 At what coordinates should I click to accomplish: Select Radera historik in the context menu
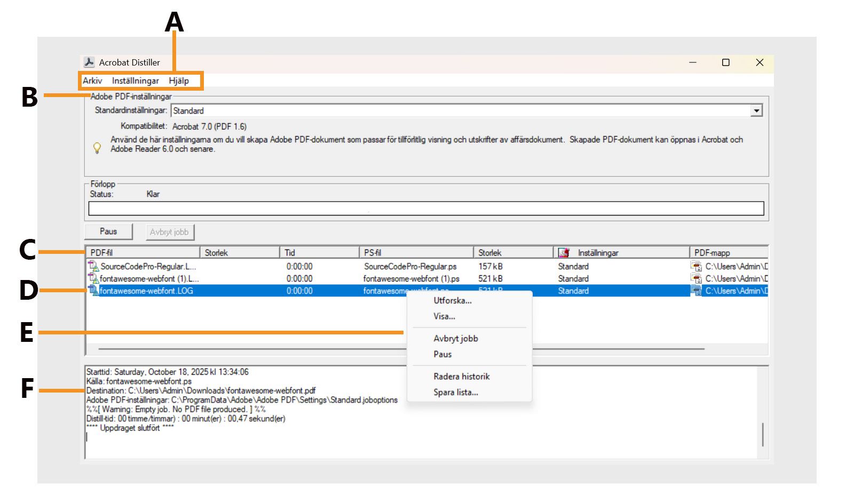point(461,376)
